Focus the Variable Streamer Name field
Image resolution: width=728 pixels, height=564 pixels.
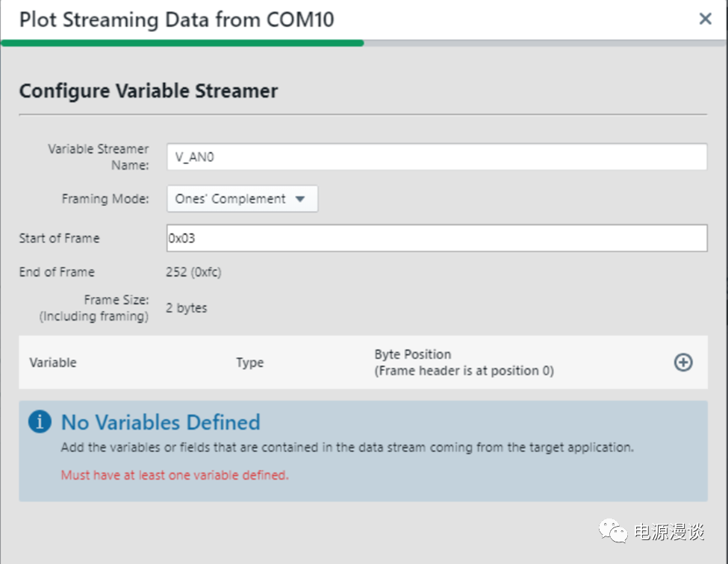click(436, 157)
